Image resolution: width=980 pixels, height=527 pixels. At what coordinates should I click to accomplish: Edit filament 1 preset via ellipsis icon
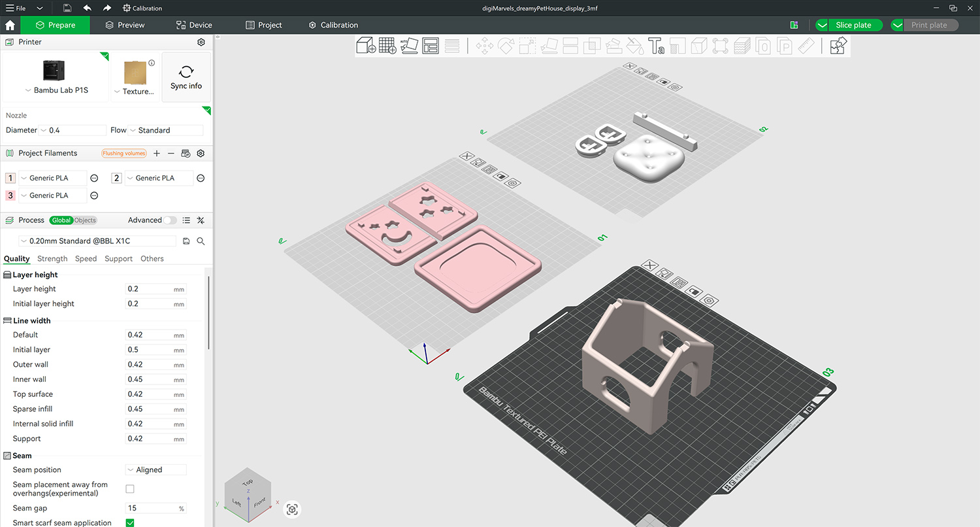click(x=94, y=178)
